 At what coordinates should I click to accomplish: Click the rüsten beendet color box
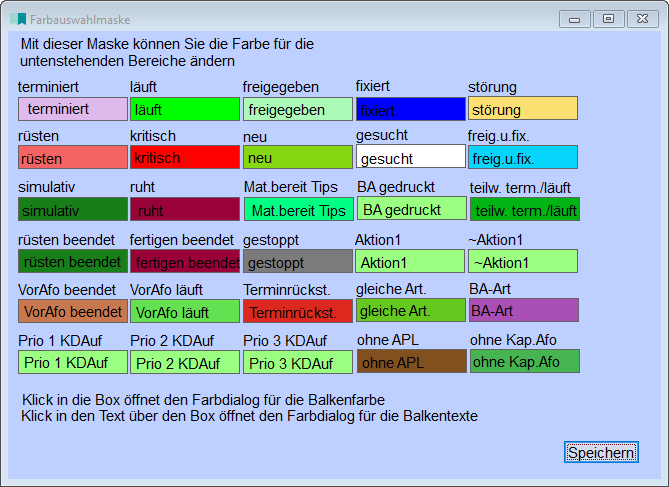tap(73, 261)
